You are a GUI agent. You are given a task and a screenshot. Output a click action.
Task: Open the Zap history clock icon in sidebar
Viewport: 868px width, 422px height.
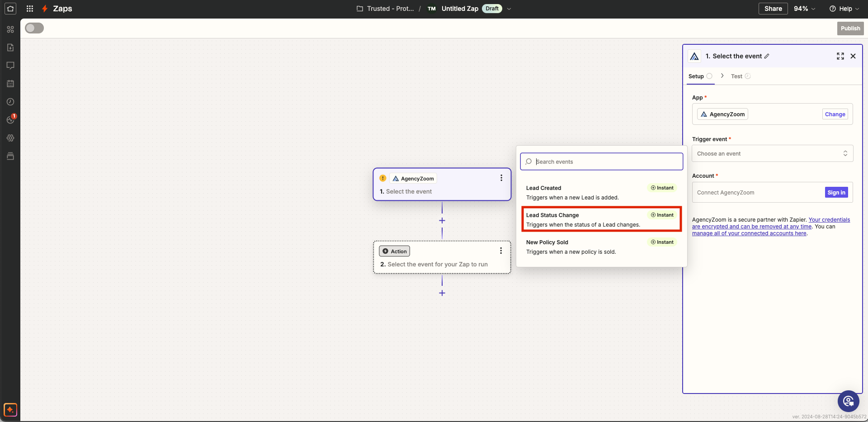(10, 102)
